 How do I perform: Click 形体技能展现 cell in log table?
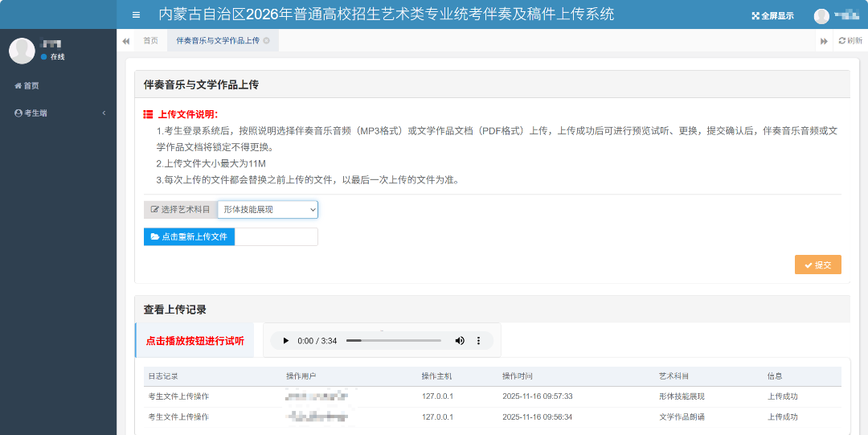pyautogui.click(x=682, y=396)
